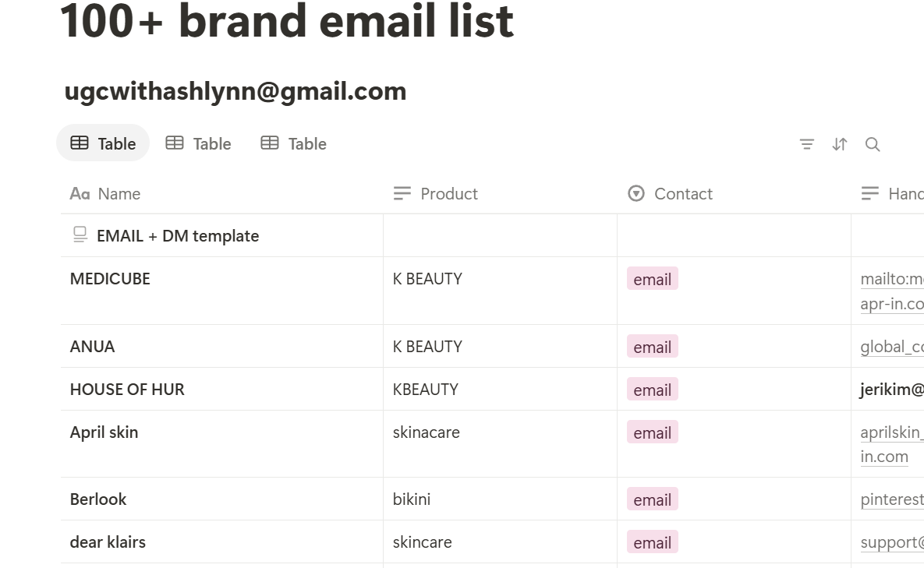This screenshot has width=924, height=568.
Task: Click the bikini product cell for Berlook
Action: coord(412,499)
